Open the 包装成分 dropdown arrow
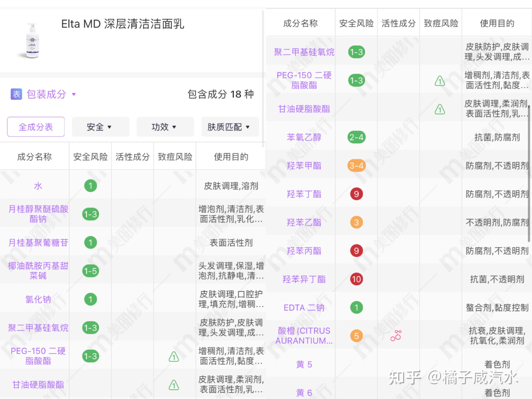The height and width of the screenshot is (399, 532). point(74,94)
